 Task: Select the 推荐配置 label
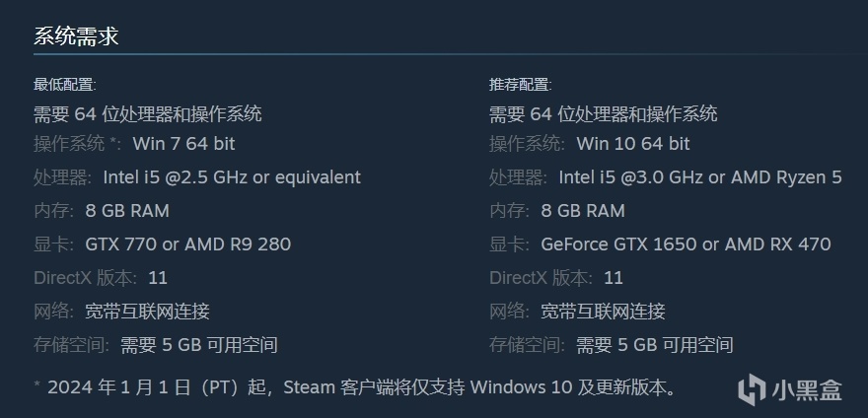click(x=520, y=85)
